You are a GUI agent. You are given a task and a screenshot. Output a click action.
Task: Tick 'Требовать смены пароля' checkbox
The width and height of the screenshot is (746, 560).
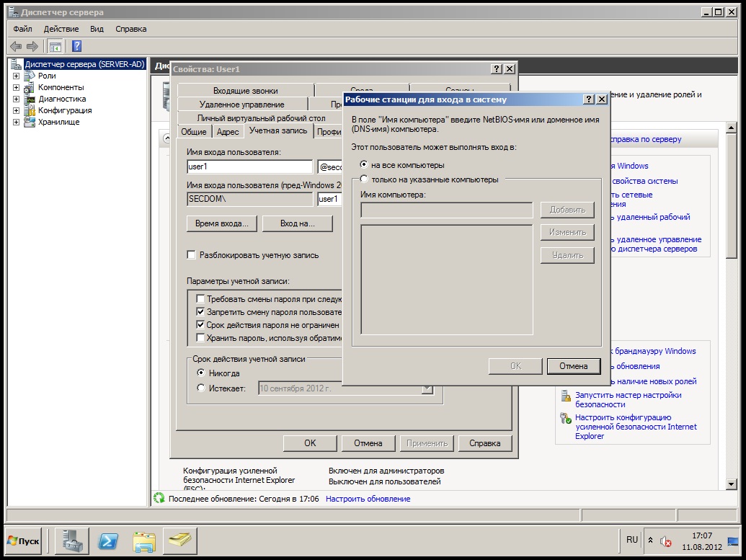point(200,299)
